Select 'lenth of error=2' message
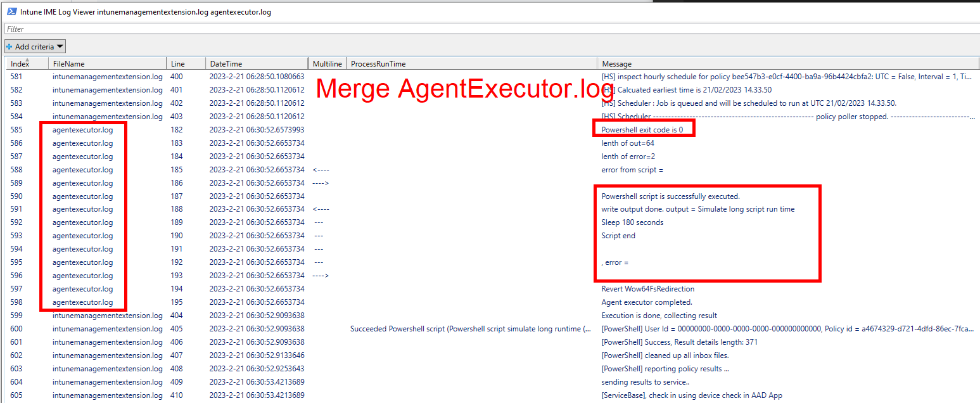 point(628,157)
